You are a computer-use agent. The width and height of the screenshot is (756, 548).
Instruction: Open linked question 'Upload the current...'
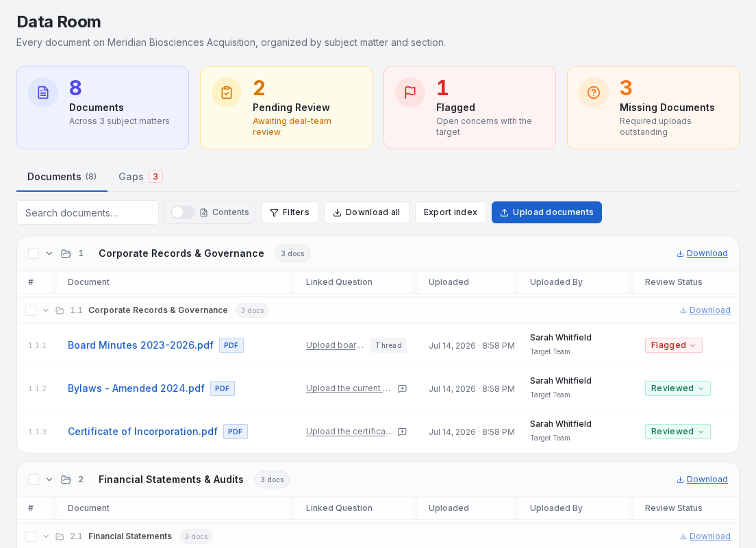[348, 388]
